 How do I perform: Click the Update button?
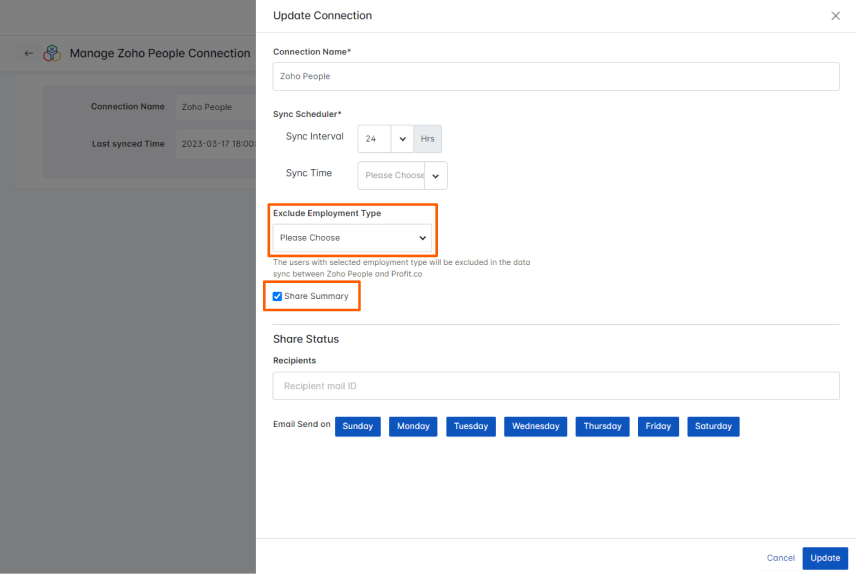point(825,558)
